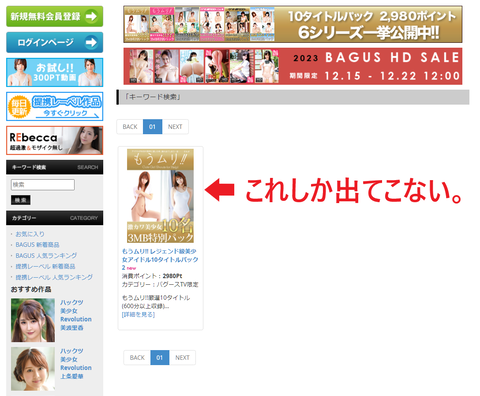Open the REbecca sidebar banner

54,140
